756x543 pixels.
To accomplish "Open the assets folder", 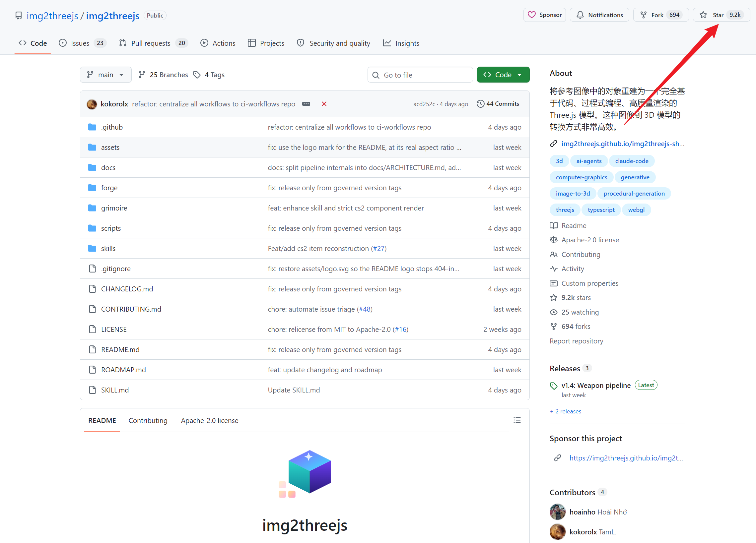I will click(110, 147).
